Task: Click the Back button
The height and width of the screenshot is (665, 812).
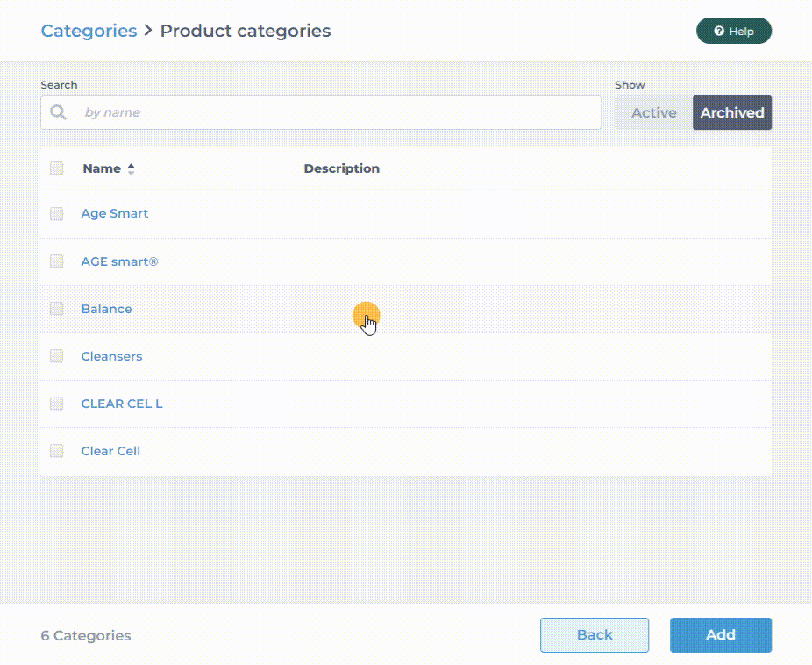Action: [x=595, y=635]
